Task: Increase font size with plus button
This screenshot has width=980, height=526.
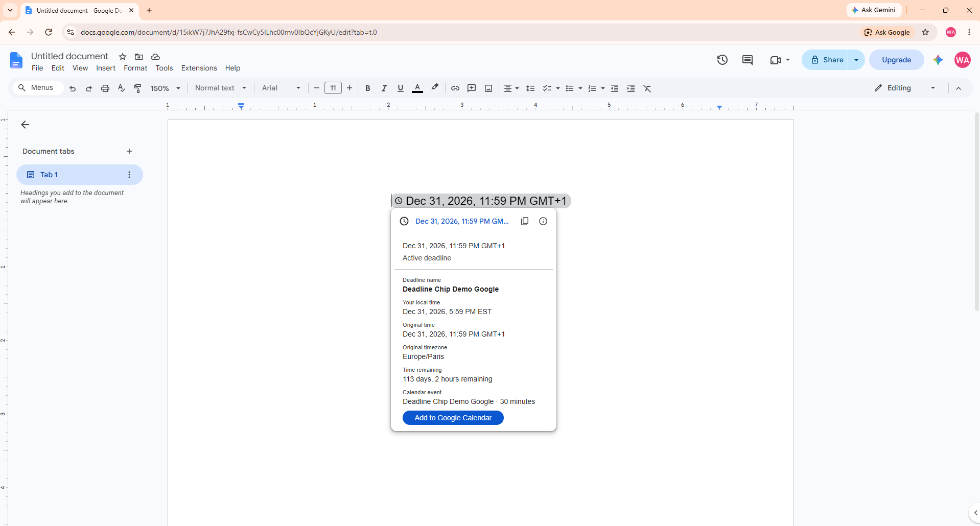Action: [x=349, y=88]
